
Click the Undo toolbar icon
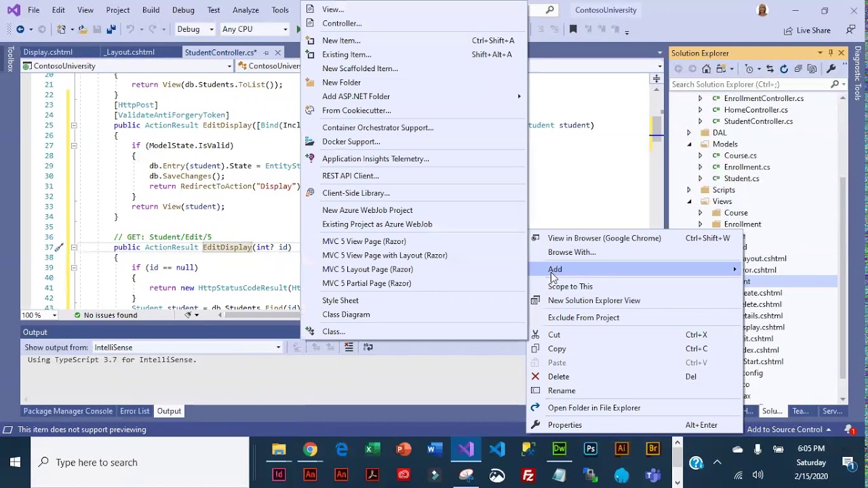point(130,29)
